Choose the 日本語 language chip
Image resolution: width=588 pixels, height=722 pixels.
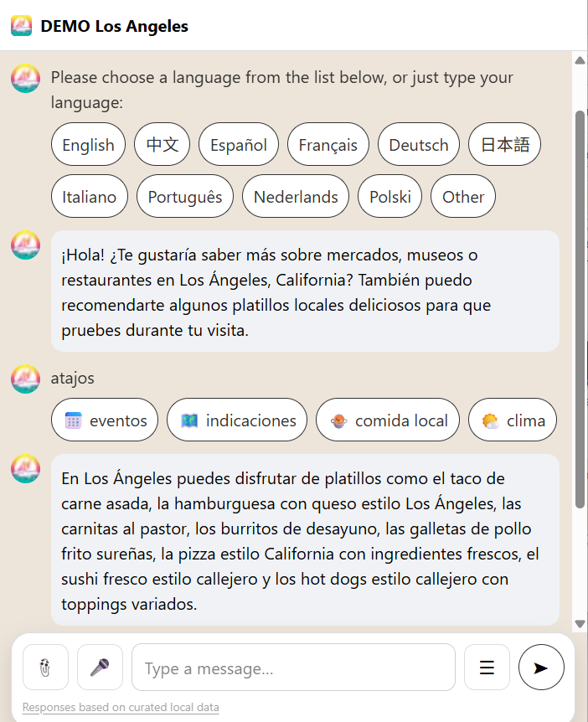[x=504, y=145]
